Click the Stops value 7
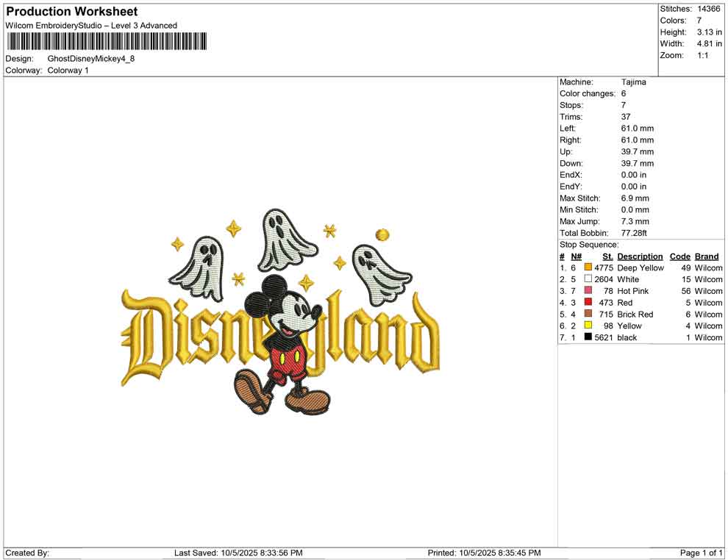Screen dimensions: 728x560 624,105
